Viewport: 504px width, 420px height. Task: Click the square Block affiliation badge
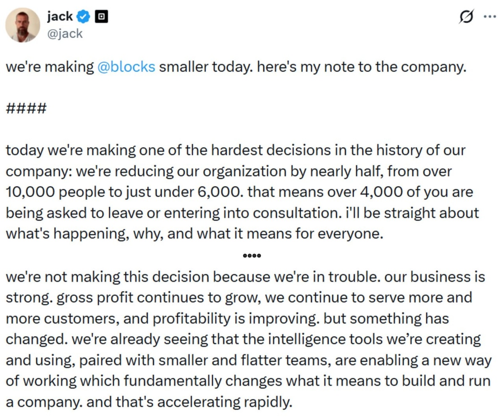click(x=101, y=17)
